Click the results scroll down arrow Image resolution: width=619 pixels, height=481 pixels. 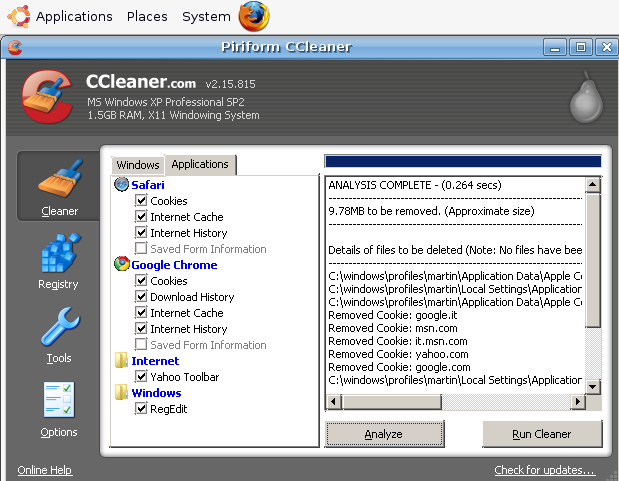(593, 387)
